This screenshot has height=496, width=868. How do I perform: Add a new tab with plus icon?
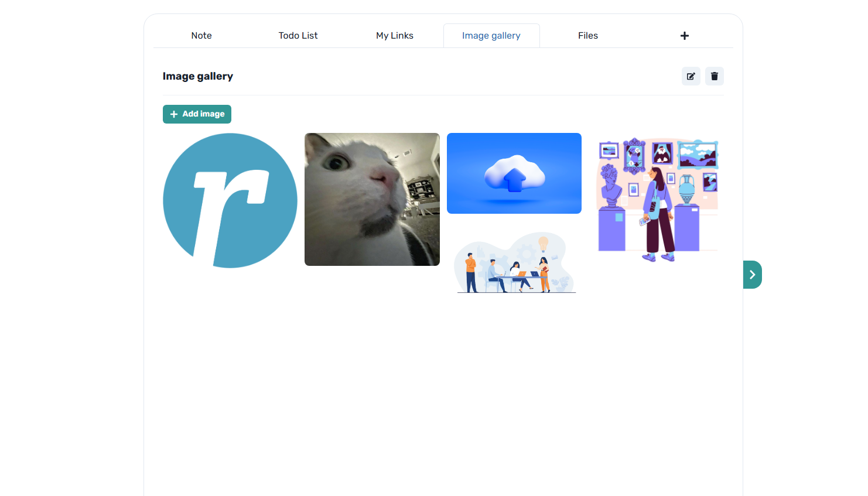tap(684, 36)
